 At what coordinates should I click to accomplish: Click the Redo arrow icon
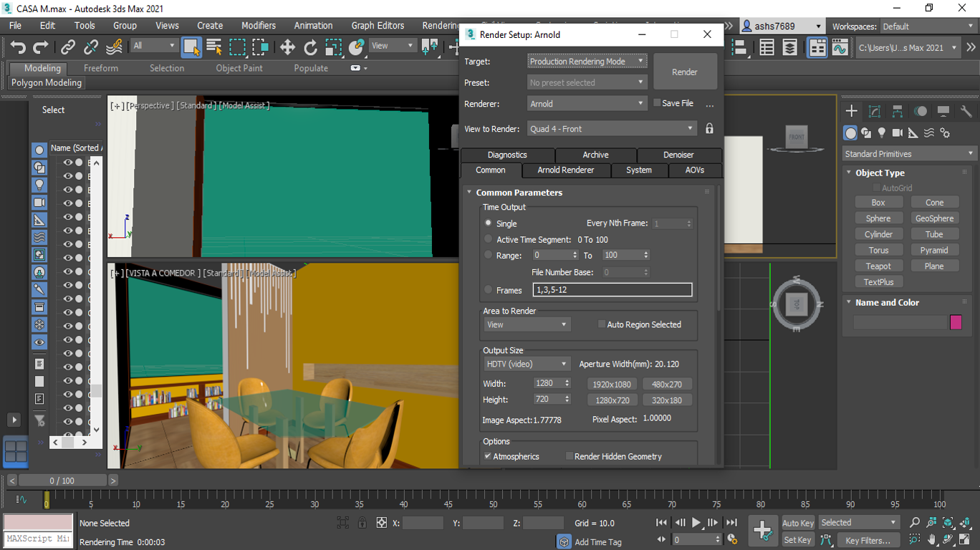(42, 47)
